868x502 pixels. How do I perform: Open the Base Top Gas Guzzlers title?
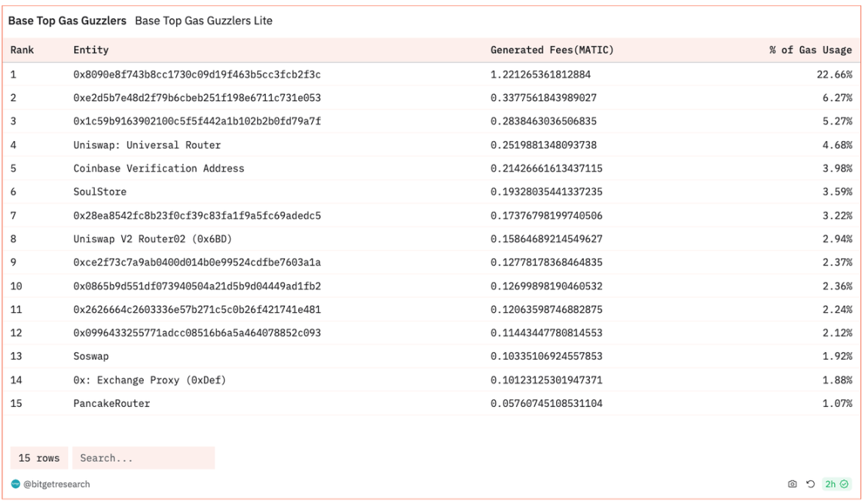(67, 21)
